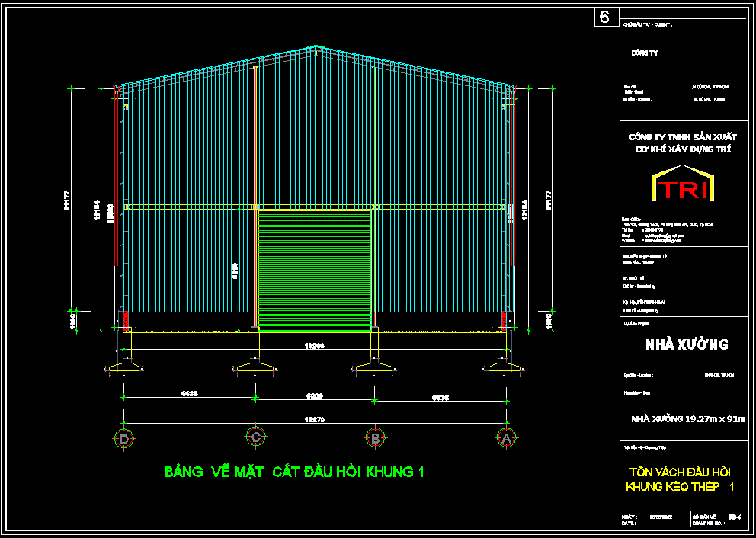The width and height of the screenshot is (756, 538).
Task: Click the Thiết kế - Designed by label
Action: click(640, 310)
